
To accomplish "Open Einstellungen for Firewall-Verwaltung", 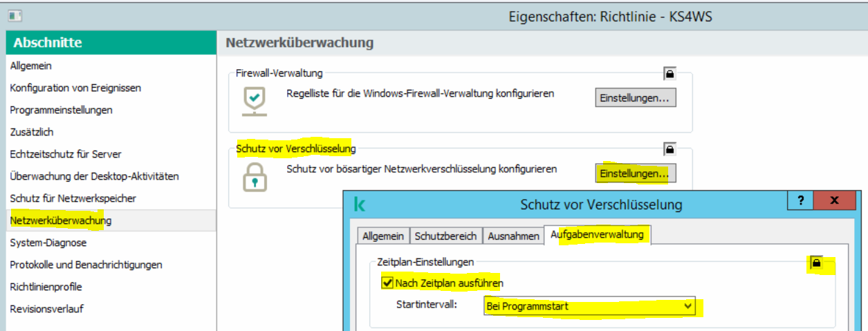I will click(x=636, y=97).
